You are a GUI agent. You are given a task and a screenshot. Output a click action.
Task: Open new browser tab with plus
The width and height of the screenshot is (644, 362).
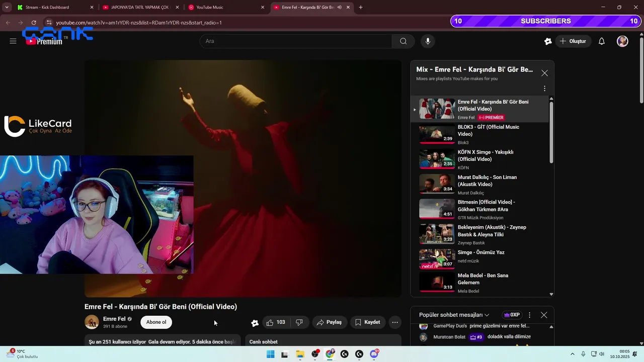[x=360, y=7]
